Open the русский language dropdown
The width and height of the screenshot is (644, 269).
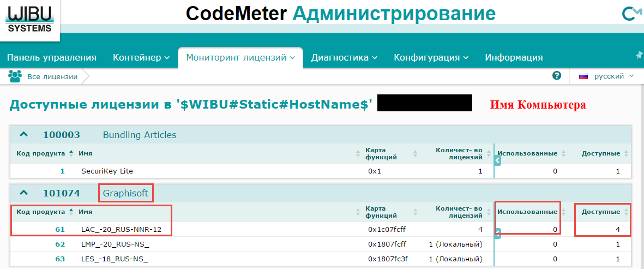pyautogui.click(x=613, y=76)
